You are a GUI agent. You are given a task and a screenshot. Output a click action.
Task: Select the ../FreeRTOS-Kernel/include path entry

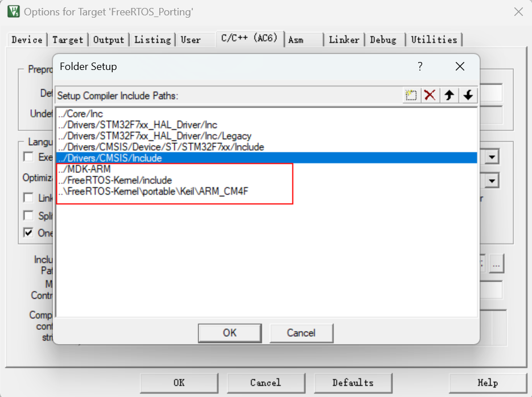pos(115,180)
